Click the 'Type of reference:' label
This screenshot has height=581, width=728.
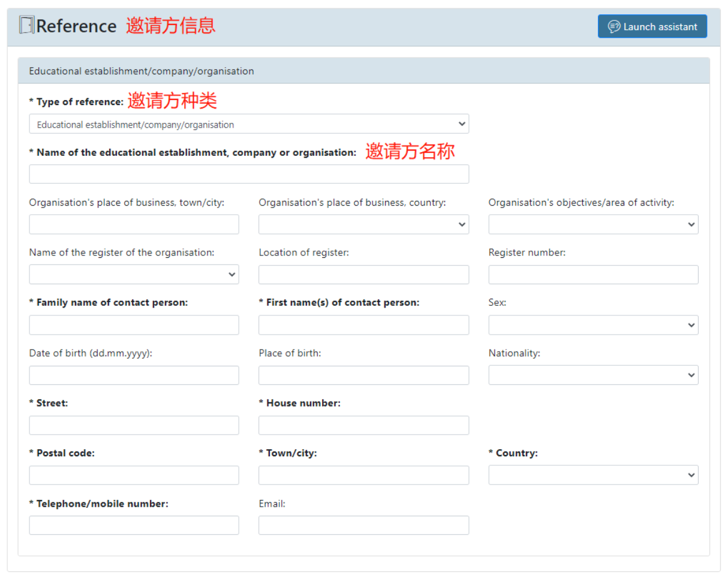(x=76, y=102)
